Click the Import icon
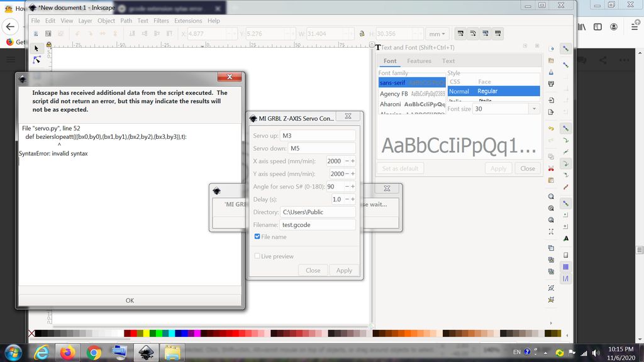 pyautogui.click(x=551, y=100)
